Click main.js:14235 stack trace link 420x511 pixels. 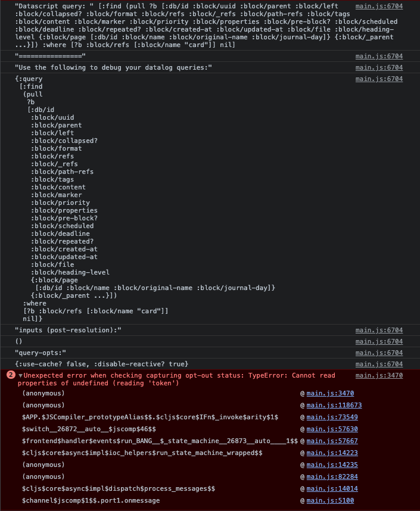[x=330, y=465]
